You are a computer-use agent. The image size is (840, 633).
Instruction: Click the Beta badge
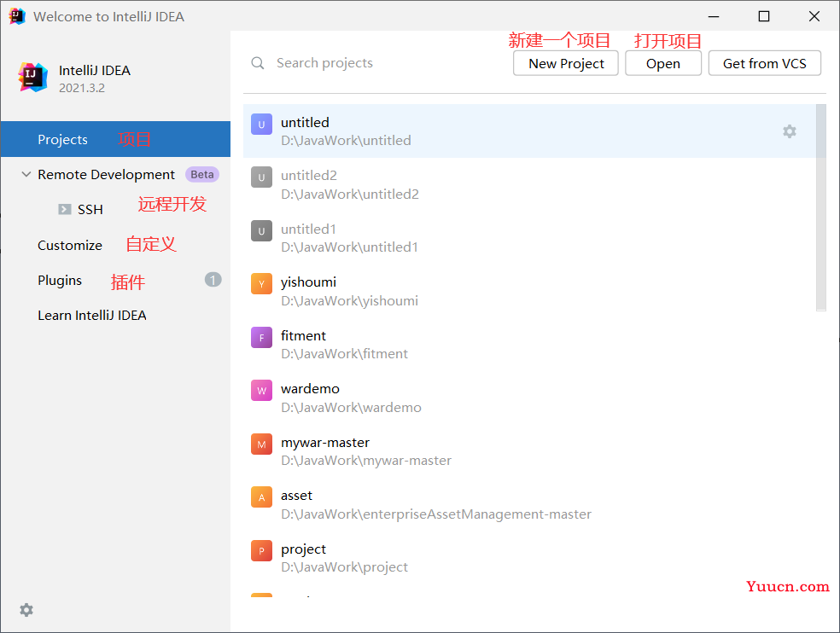[202, 175]
